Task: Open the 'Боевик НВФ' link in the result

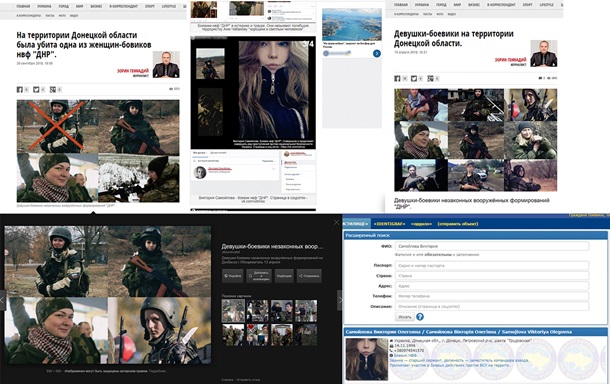Action: point(406,356)
